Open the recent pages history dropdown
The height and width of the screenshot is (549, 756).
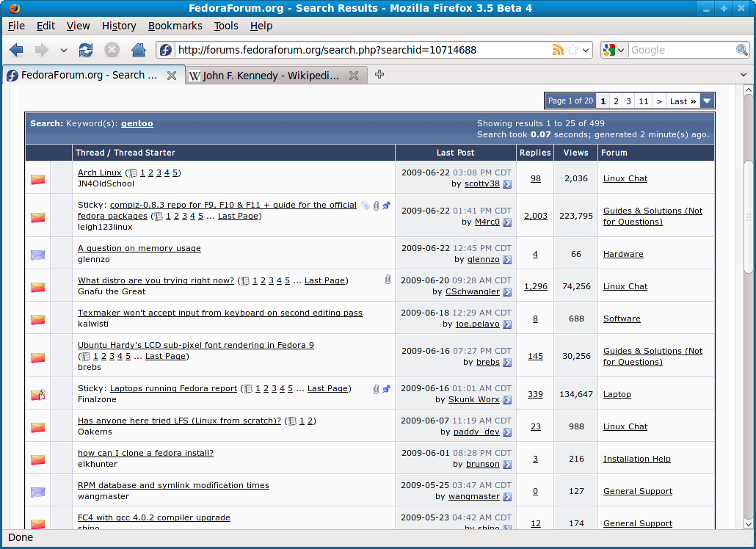[x=63, y=50]
